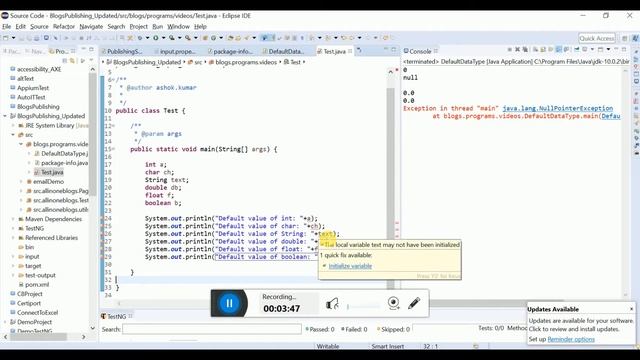The width and height of the screenshot is (640, 360).
Task: Close the Updates Available notification
Action: (x=631, y=309)
